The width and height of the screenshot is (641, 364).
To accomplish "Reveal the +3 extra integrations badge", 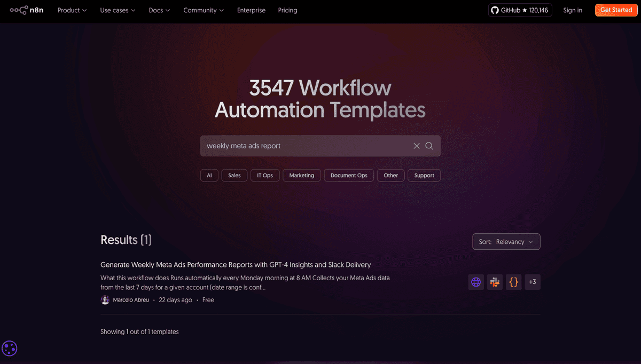I will point(532,282).
